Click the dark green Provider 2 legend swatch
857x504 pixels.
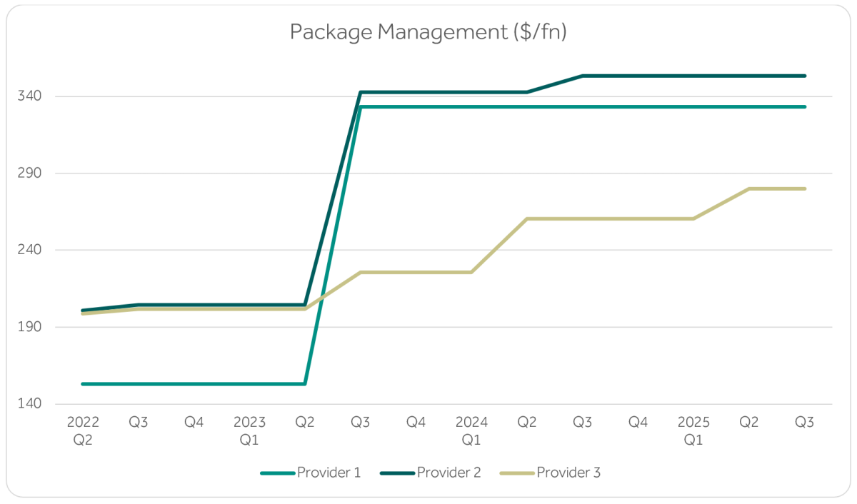(x=397, y=473)
